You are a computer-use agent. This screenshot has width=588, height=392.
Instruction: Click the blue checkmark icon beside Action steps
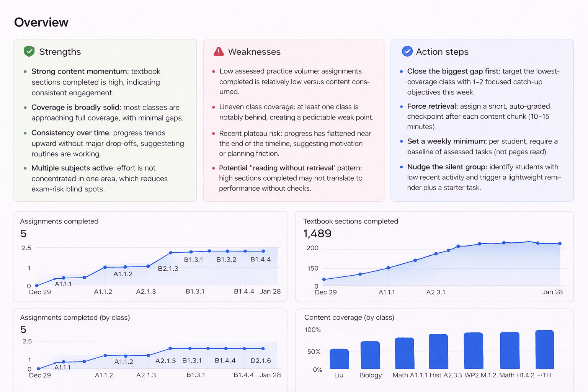[407, 51]
